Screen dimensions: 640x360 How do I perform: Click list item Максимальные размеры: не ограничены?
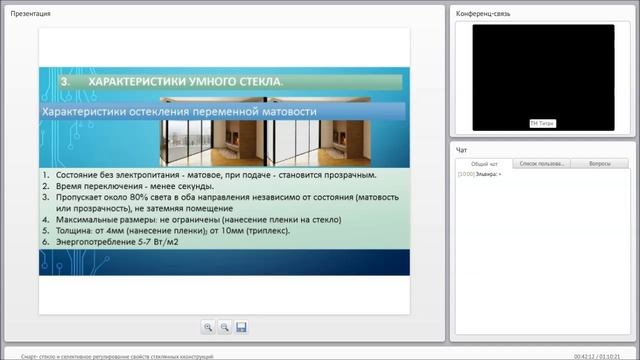click(x=191, y=220)
